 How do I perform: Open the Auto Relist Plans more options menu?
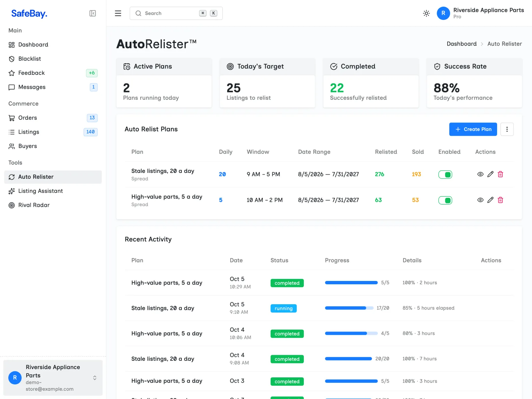(507, 129)
